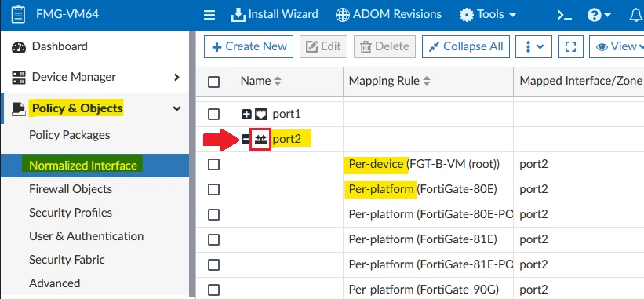This screenshot has height=299, width=644.
Task: Check the FortiGate-90G row checkbox
Action: tap(213, 290)
